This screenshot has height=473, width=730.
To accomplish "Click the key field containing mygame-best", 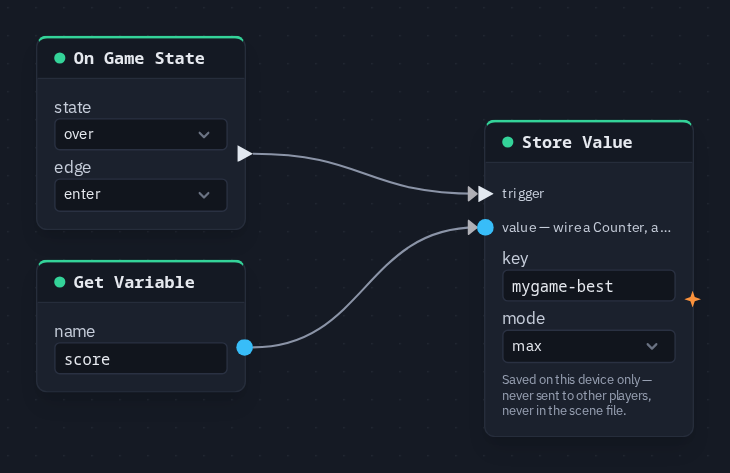I will 588,286.
